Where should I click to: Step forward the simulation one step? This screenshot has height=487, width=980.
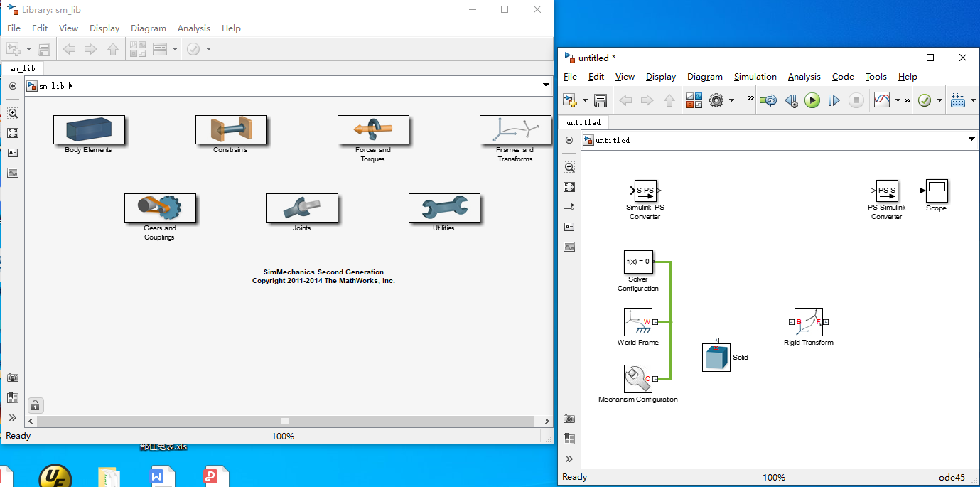pyautogui.click(x=834, y=100)
